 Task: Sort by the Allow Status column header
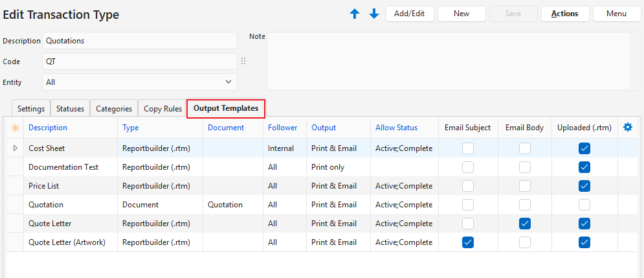click(x=396, y=128)
